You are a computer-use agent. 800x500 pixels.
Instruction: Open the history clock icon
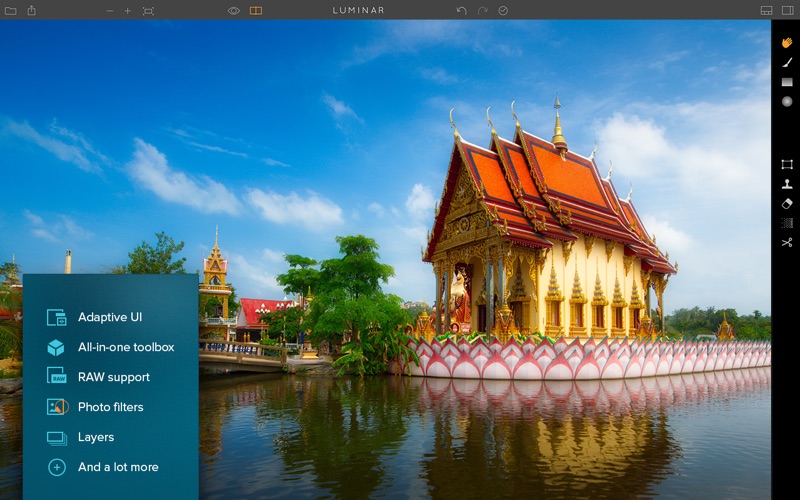503,11
